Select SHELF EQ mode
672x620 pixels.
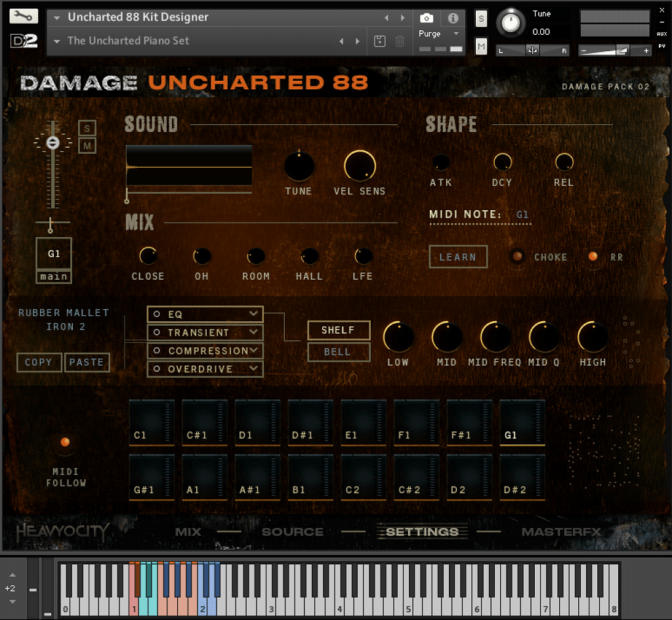(x=339, y=330)
